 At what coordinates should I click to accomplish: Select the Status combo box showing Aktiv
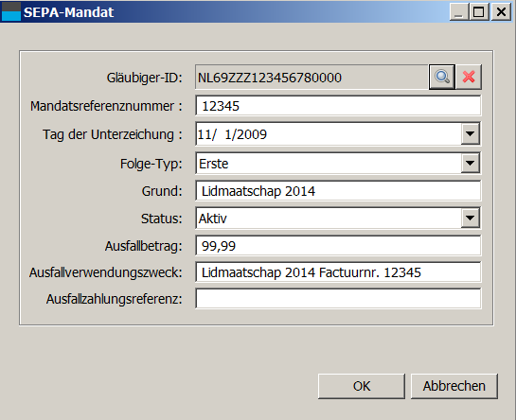click(x=338, y=219)
